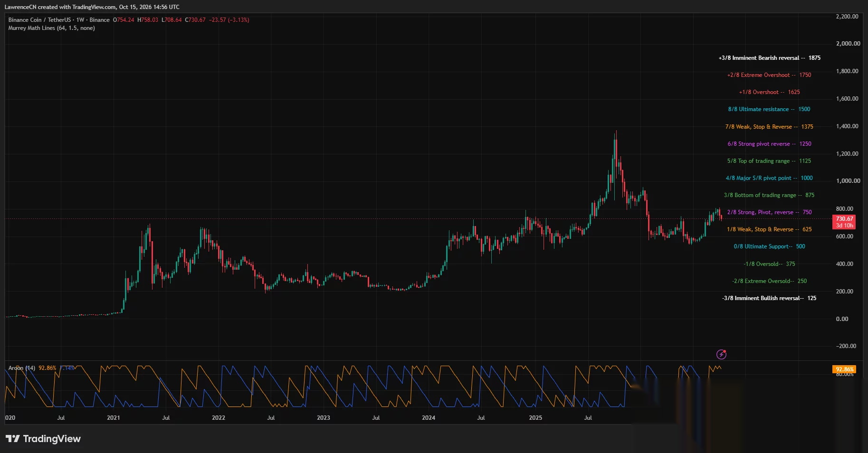The image size is (868, 453).
Task: Click the 0/8 Ultimate Support 500 label
Action: [x=769, y=246]
